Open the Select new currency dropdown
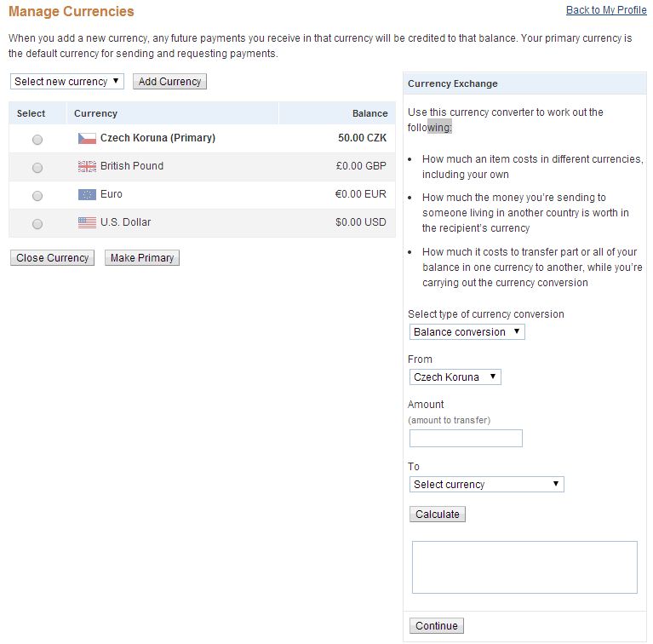653x644 pixels. point(67,82)
